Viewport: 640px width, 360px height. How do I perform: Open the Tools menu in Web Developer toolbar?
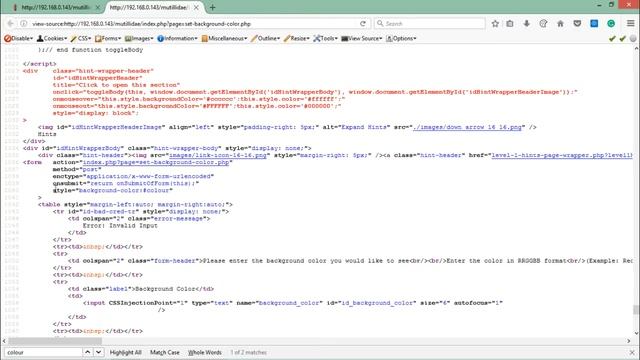coord(326,38)
